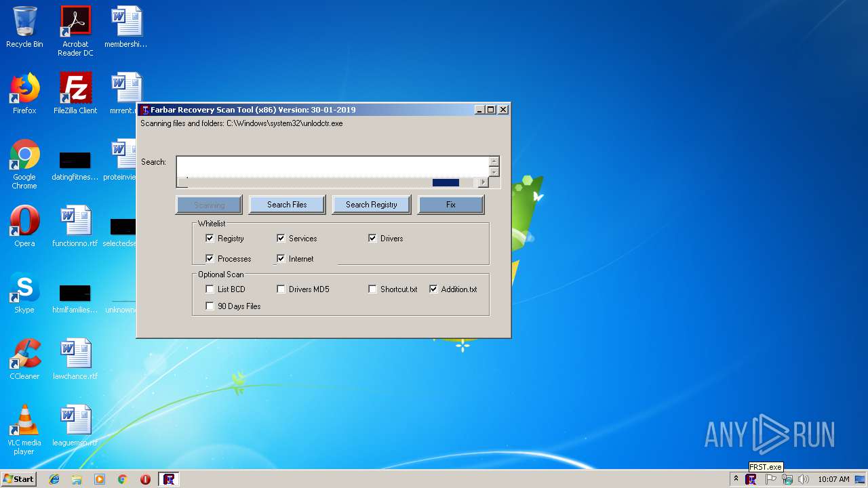Viewport: 868px width, 488px height.
Task: Select the selectedse... file icon on desktop
Action: (121, 230)
